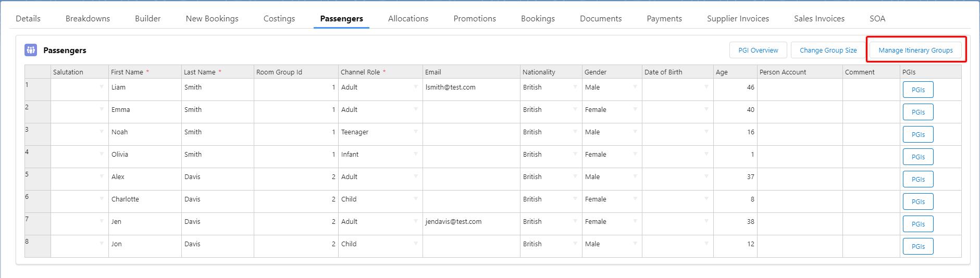The image size is (980, 278).
Task: Click the Age column header
Action: point(736,72)
